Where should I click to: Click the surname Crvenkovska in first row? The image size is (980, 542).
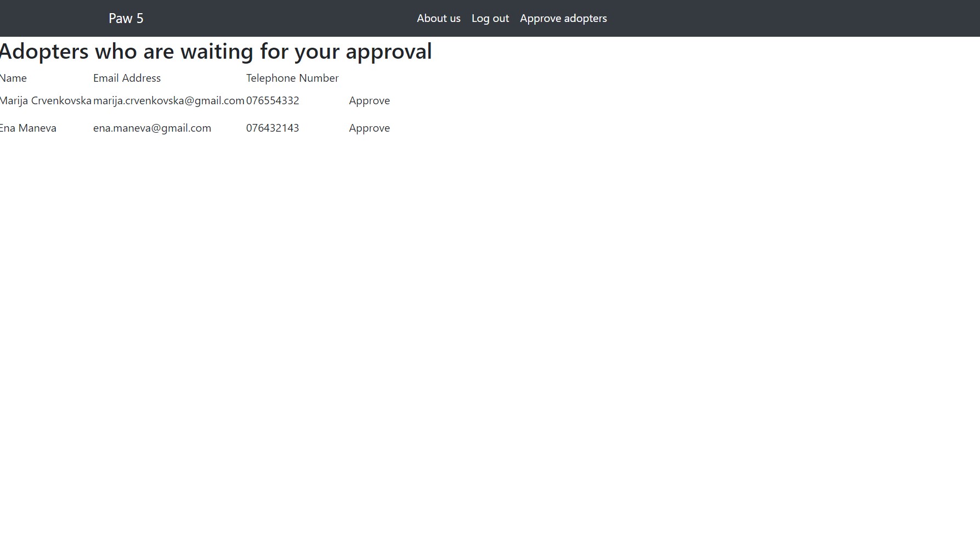(x=61, y=100)
